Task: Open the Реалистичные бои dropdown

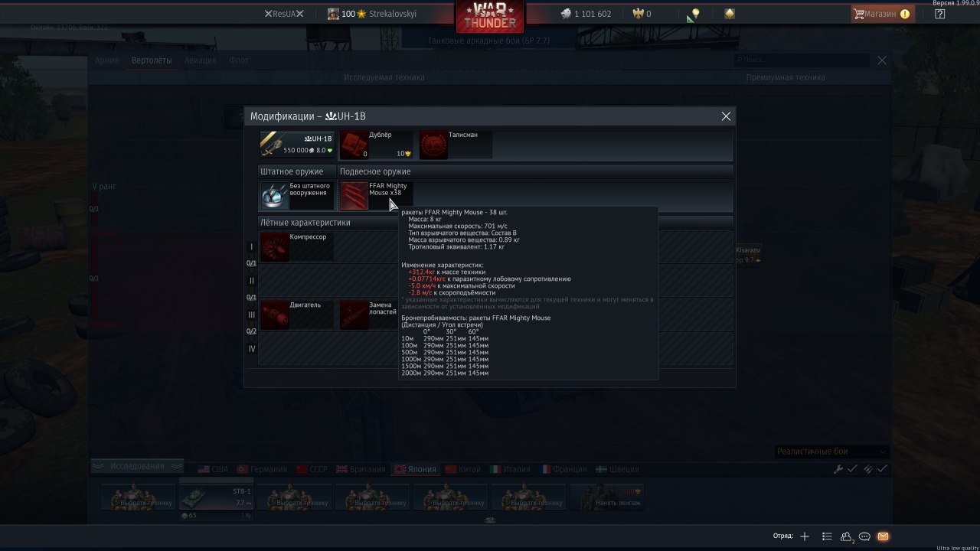Action: pos(831,452)
